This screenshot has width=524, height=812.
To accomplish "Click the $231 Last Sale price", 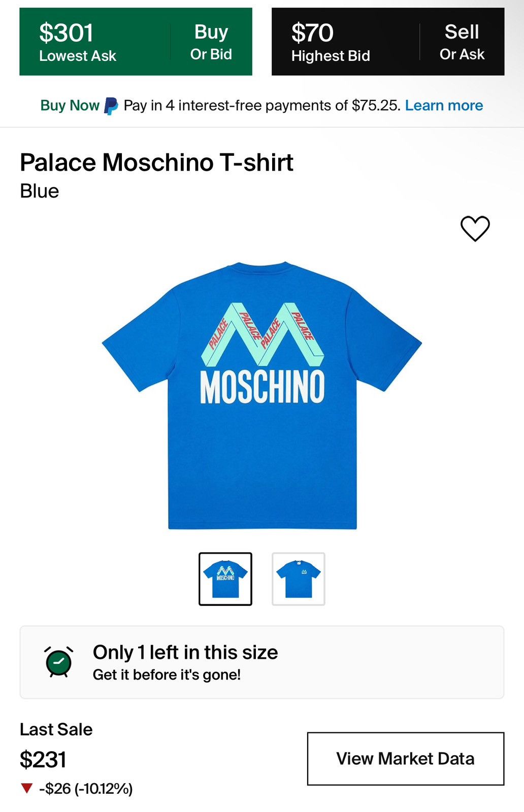I will point(43,760).
